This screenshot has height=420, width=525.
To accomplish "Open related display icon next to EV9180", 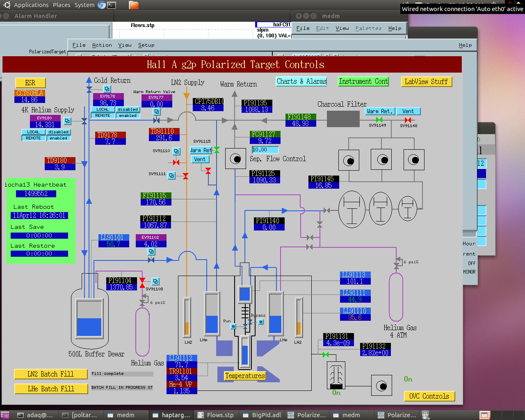I will (x=67, y=121).
